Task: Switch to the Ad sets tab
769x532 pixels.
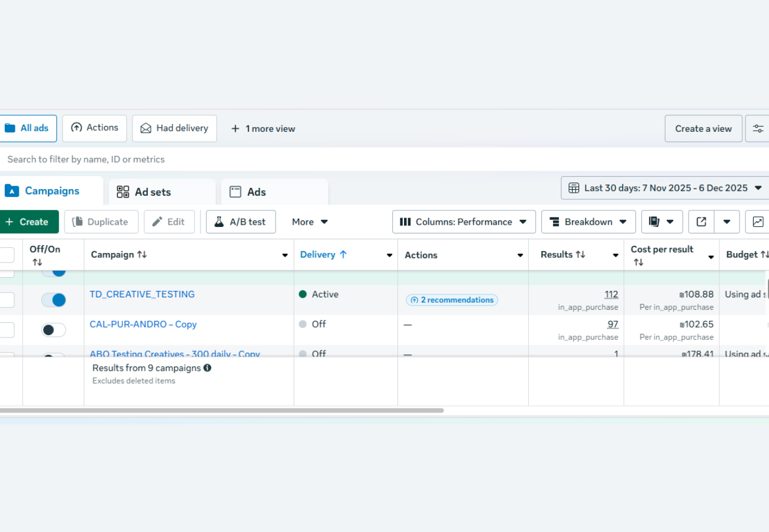Action: (x=153, y=192)
